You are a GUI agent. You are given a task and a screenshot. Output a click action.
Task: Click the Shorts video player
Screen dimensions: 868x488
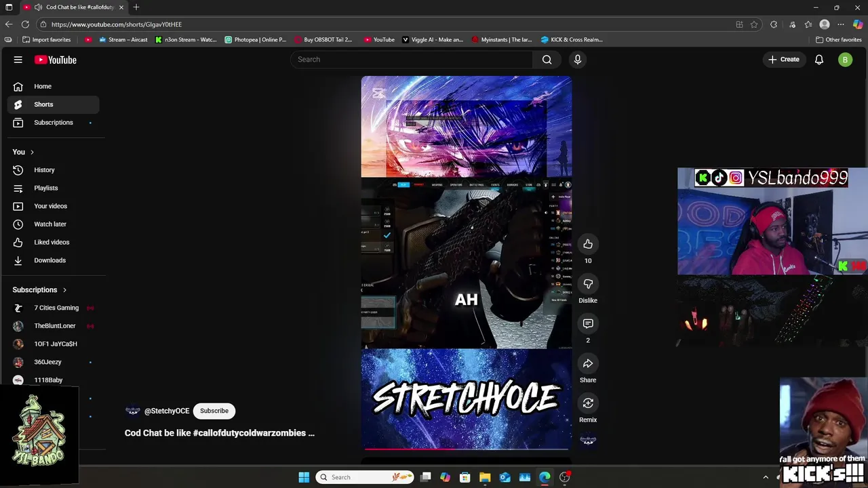(x=467, y=263)
